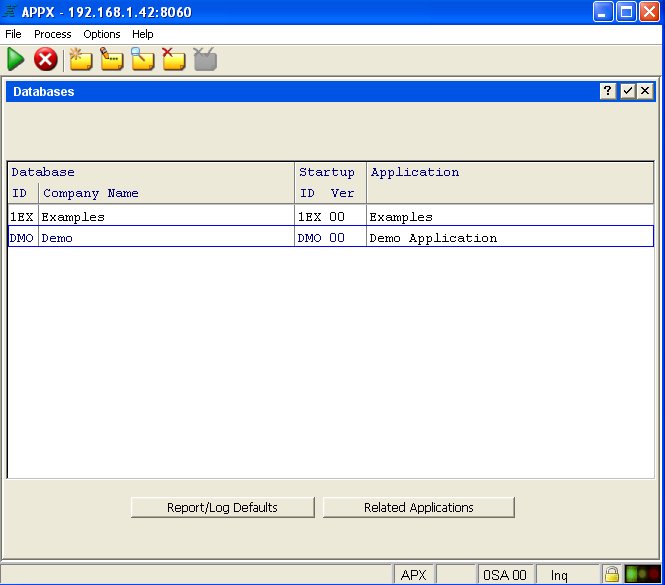Select the Change record pencil icon
The height and width of the screenshot is (585, 665).
pyautogui.click(x=112, y=60)
